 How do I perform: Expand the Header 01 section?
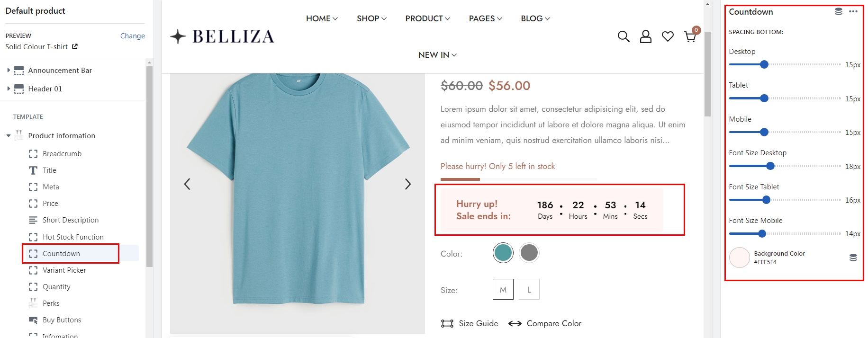(x=9, y=89)
